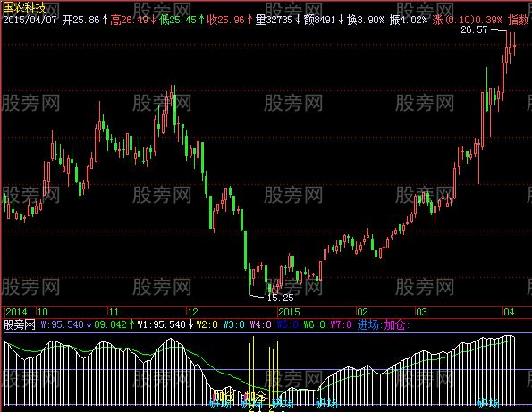Click the 15.25 lowest price label
The image size is (532, 412).
click(280, 298)
